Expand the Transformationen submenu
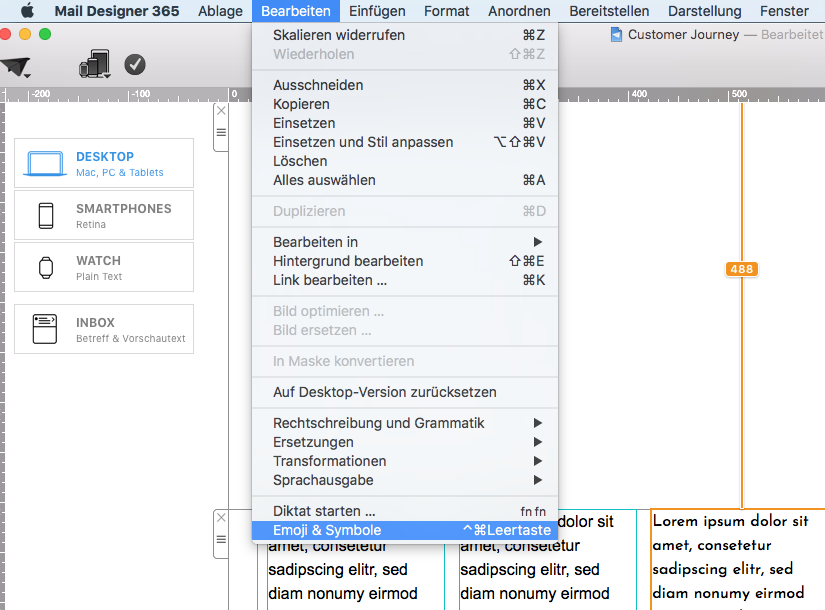The image size is (825, 610). pos(405,461)
